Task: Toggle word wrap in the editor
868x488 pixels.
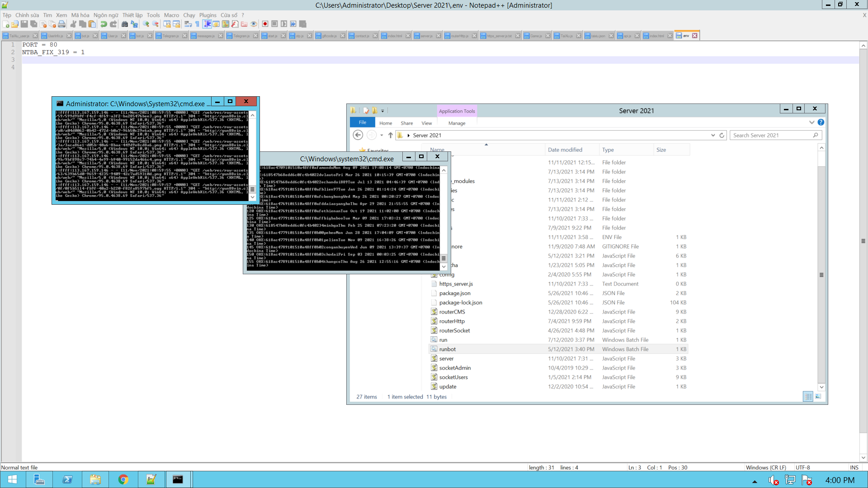Action: click(x=188, y=24)
